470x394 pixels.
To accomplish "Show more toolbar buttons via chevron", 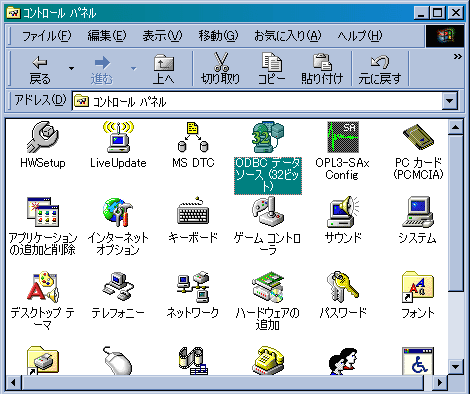I will pos(457,57).
